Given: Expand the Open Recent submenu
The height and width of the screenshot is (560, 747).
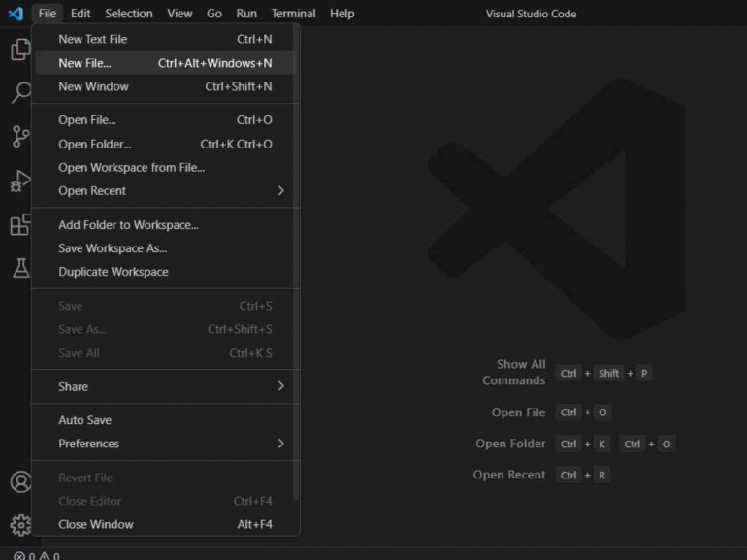Looking at the screenshot, I should pyautogui.click(x=165, y=190).
